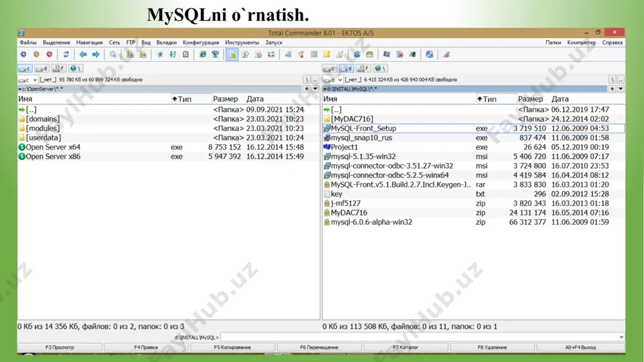Image resolution: width=644 pixels, height=362 pixels.
Task: Click the F8 Удаление button
Action: [492, 348]
